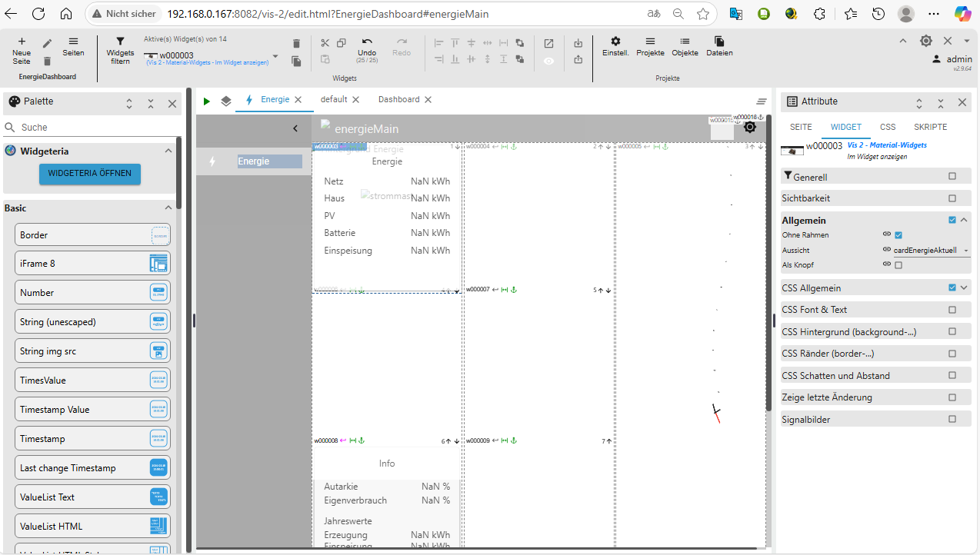Open the active widget w000003 dropdown

(275, 56)
